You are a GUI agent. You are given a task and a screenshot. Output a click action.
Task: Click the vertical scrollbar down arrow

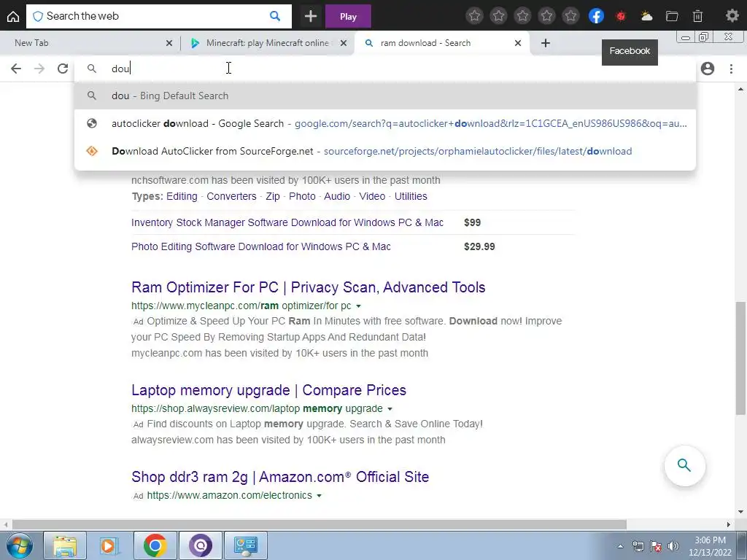[740, 512]
